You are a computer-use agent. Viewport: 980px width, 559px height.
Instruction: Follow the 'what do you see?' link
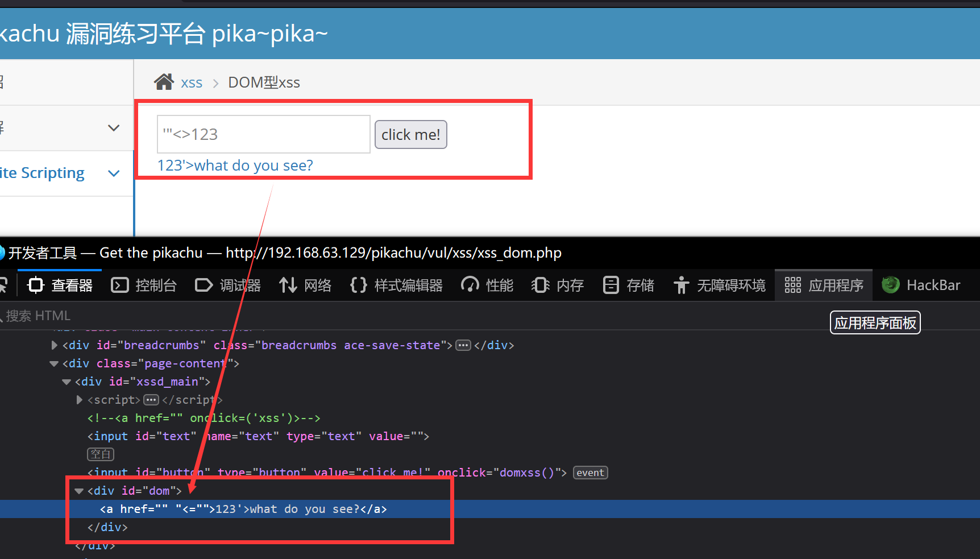tap(235, 165)
